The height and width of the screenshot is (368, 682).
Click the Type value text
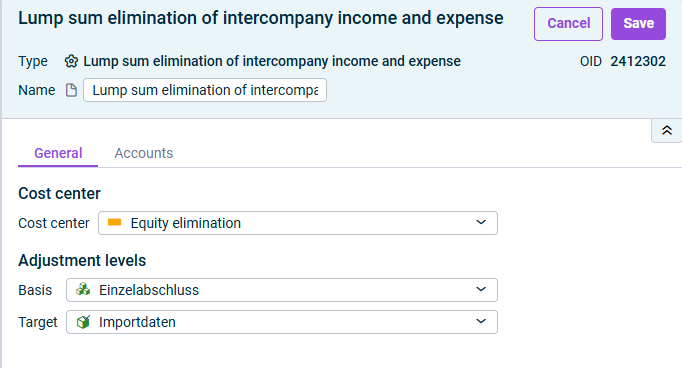pyautogui.click(x=272, y=61)
